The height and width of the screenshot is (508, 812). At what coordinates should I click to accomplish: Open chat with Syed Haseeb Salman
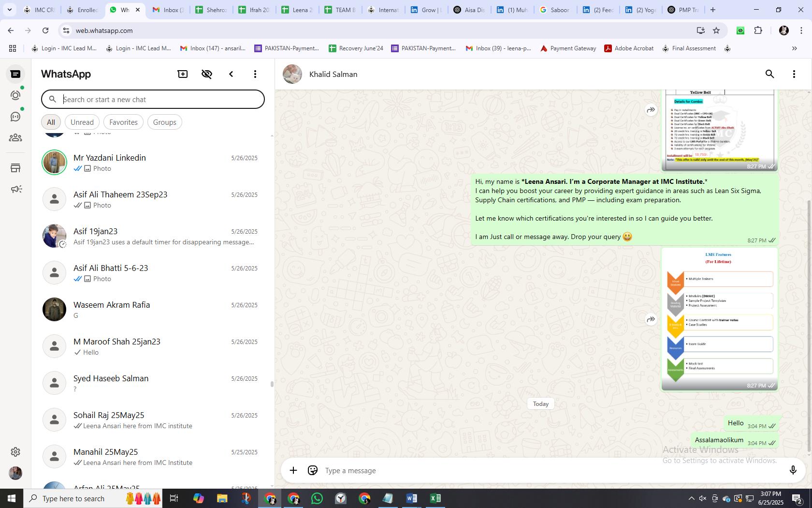point(152,383)
